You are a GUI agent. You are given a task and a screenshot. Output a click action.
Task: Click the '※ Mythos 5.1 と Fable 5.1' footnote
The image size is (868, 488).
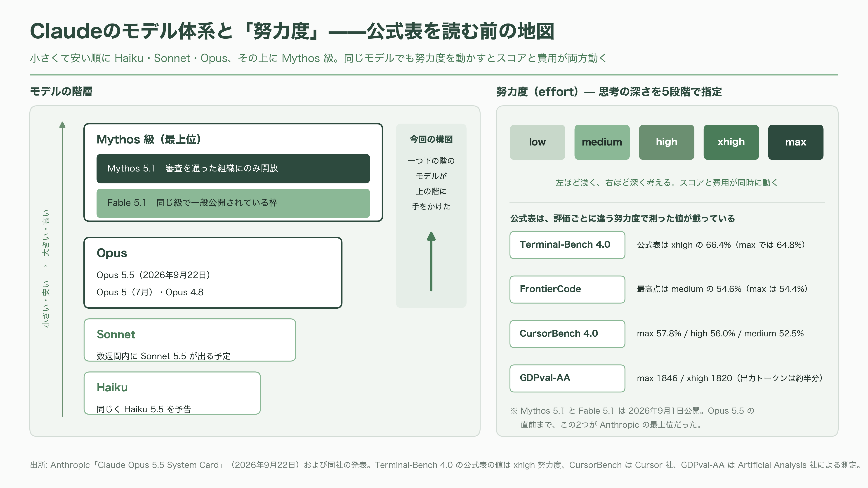[x=632, y=418]
